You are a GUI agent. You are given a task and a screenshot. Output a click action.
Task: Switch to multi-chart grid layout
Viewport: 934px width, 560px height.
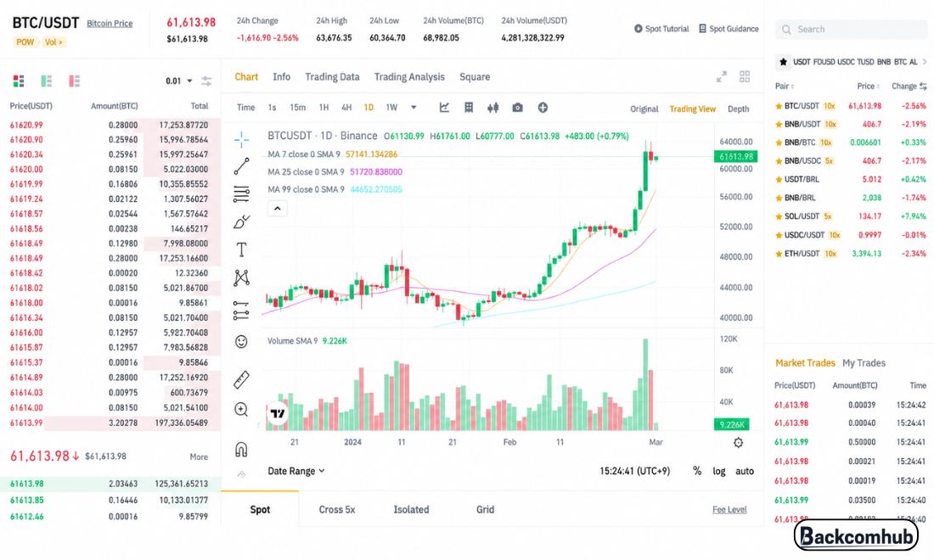[x=745, y=76]
